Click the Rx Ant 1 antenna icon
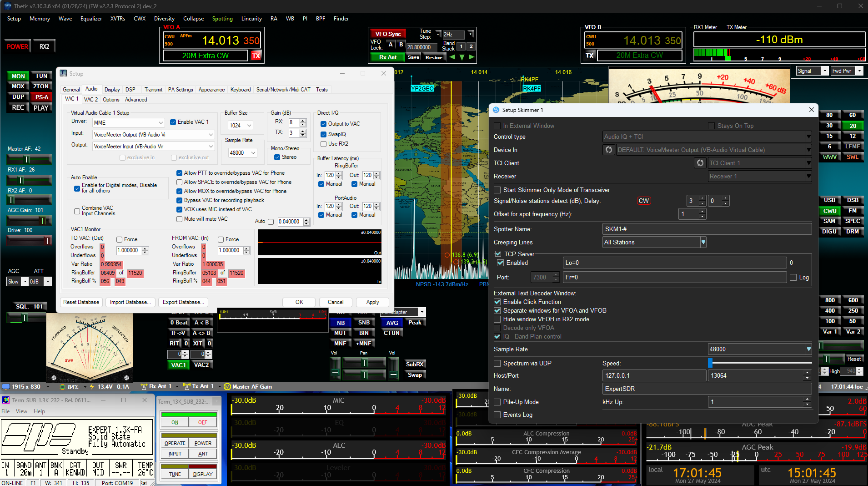 144,386
